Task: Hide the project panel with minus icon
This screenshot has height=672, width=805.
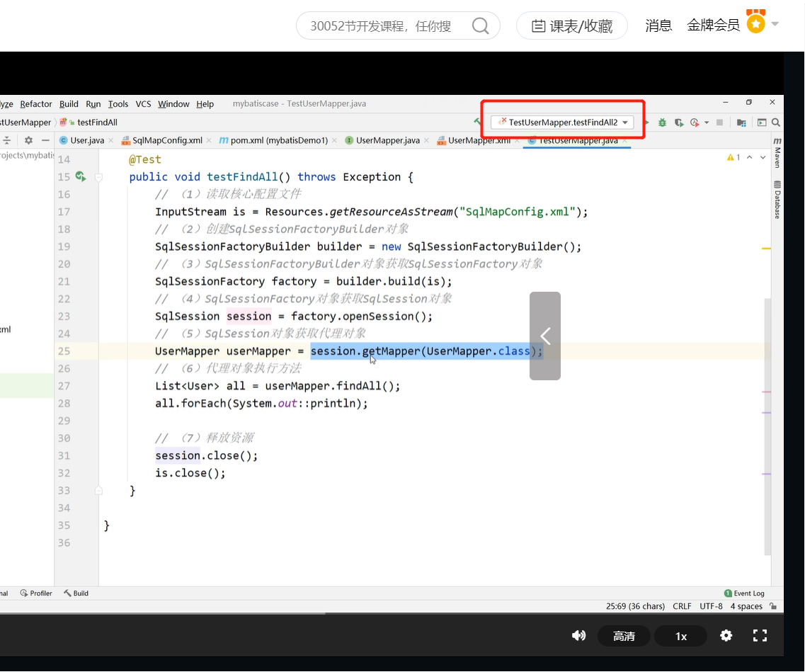Action: pos(46,140)
